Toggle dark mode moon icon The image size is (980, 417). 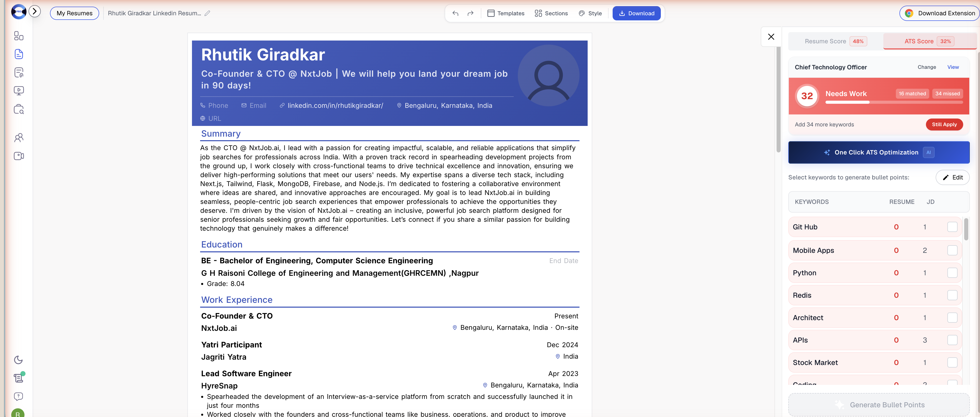click(18, 360)
